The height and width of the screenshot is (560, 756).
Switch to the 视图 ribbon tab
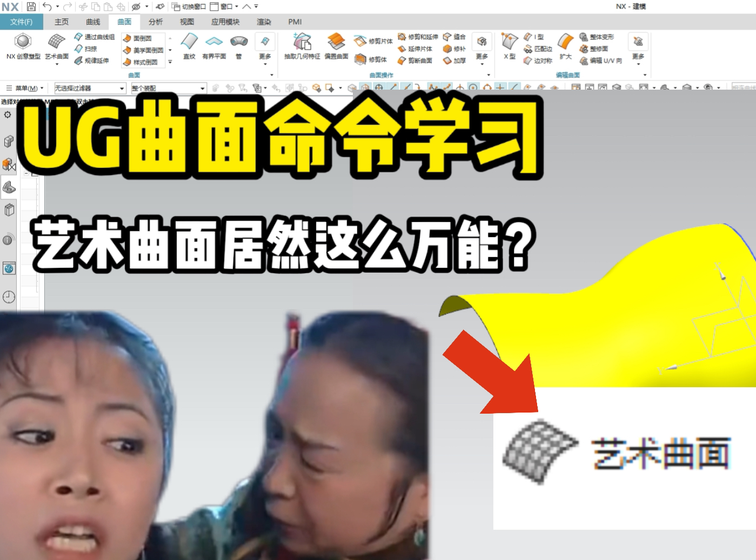(x=187, y=22)
